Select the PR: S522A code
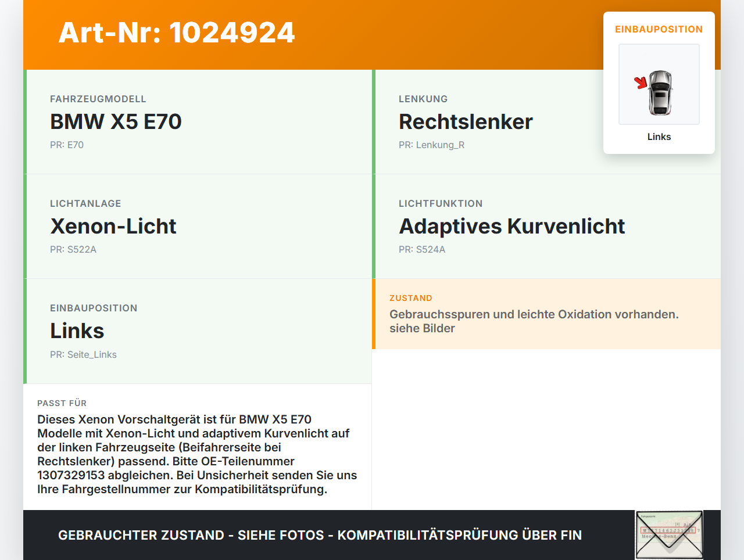Image resolution: width=744 pixels, height=560 pixels. coord(73,249)
